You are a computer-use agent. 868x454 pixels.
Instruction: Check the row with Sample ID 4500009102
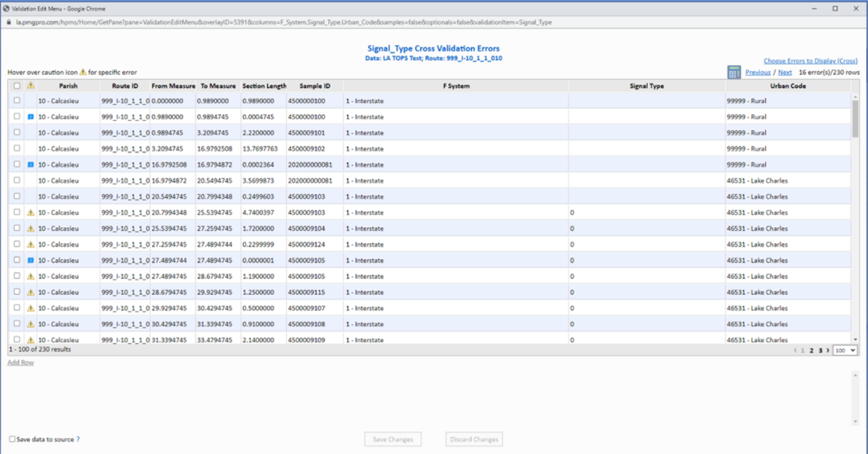(x=17, y=149)
